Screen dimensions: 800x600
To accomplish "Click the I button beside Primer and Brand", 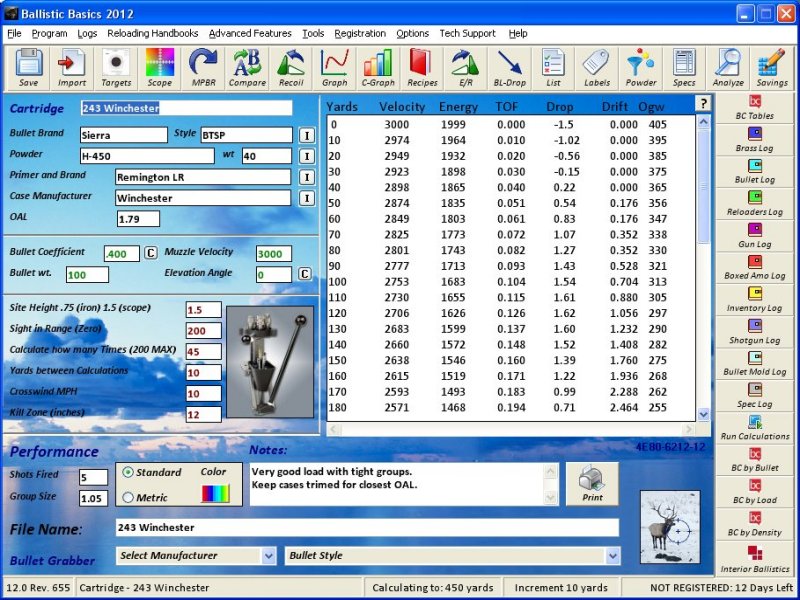I will [306, 178].
